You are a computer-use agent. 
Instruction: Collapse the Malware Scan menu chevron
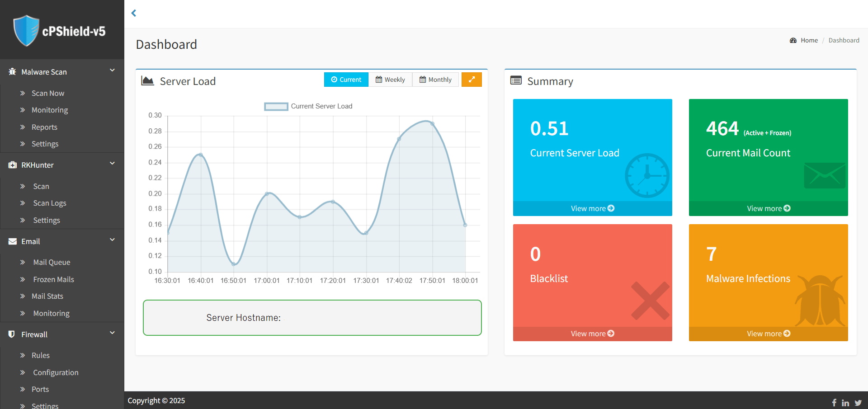(112, 71)
